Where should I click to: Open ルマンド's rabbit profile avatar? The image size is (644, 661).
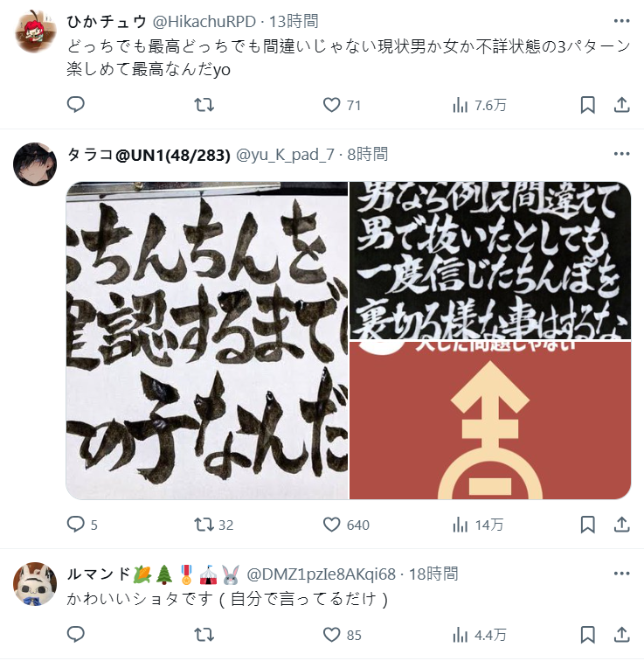point(35,584)
